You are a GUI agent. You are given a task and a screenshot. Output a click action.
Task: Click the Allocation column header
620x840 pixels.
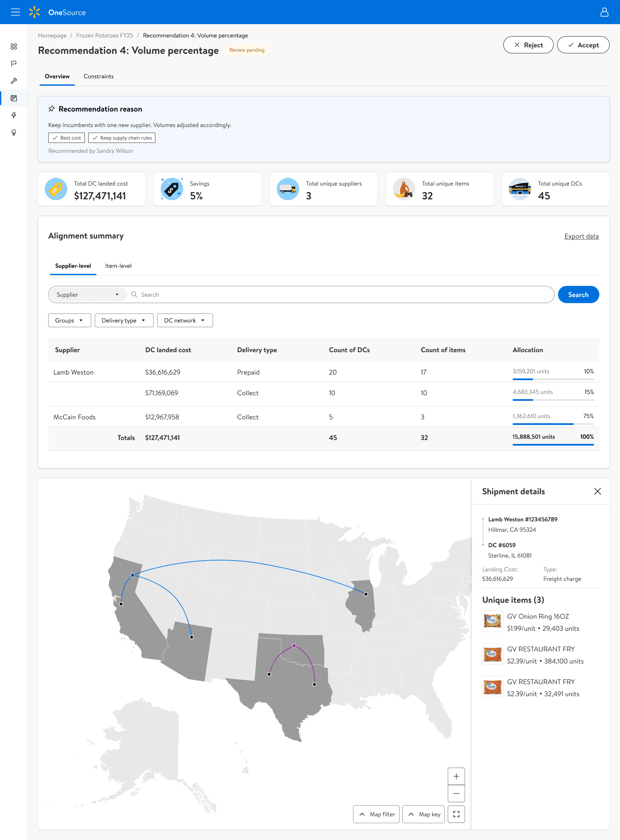528,350
